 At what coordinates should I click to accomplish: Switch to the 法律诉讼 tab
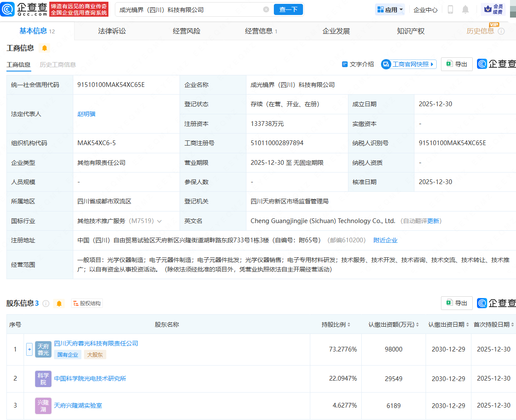[x=112, y=30]
